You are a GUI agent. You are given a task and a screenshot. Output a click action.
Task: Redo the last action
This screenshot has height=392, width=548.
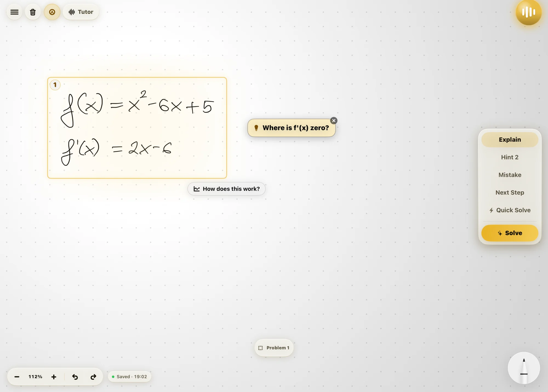tap(93, 377)
